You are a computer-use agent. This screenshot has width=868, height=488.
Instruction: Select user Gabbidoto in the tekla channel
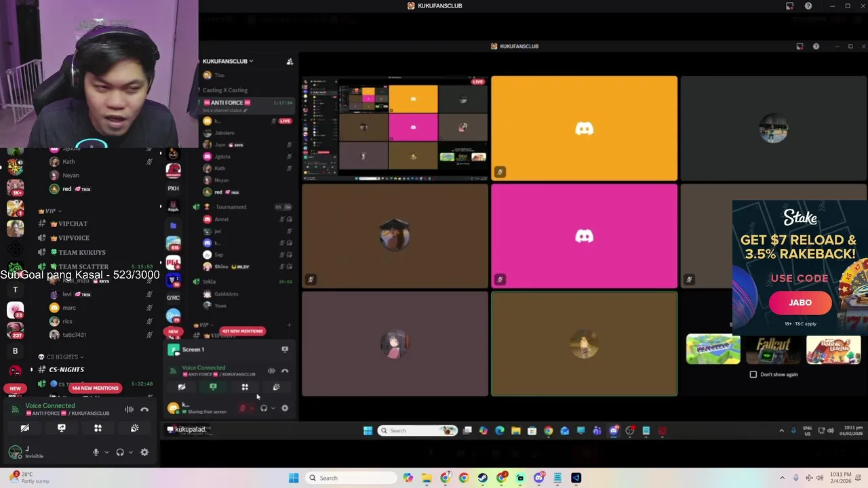click(x=226, y=294)
